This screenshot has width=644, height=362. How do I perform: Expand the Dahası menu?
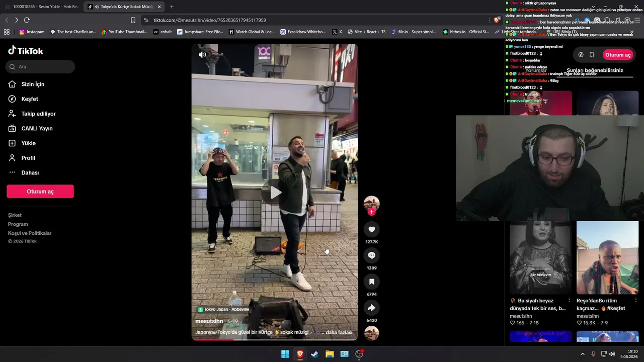pyautogui.click(x=24, y=172)
